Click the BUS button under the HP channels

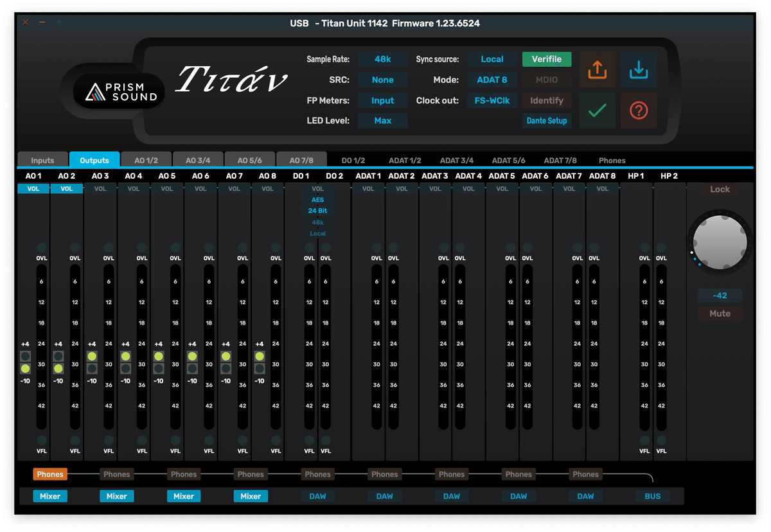[652, 496]
